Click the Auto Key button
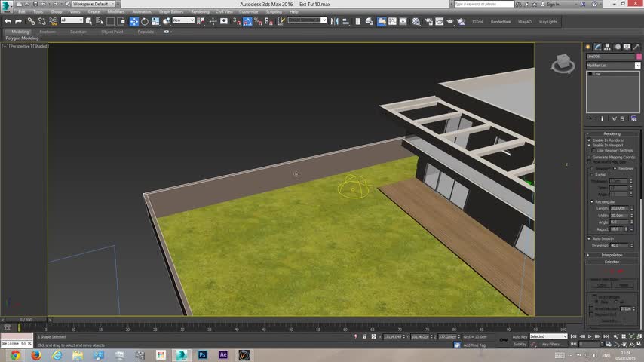Image resolution: width=644 pixels, height=362 pixels. pos(520,337)
